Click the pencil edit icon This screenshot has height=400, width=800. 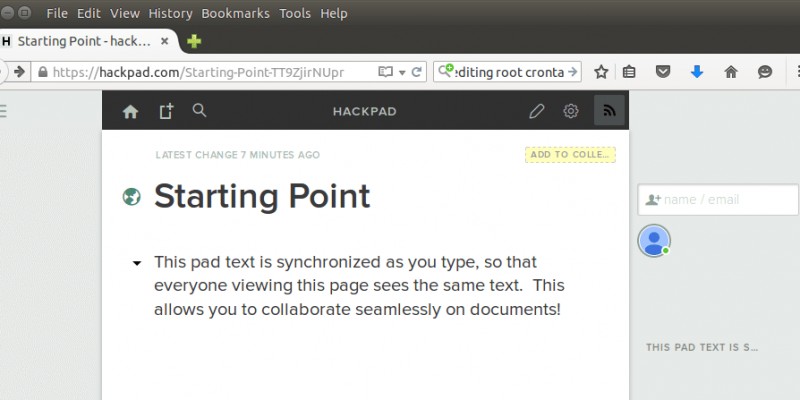(x=537, y=111)
